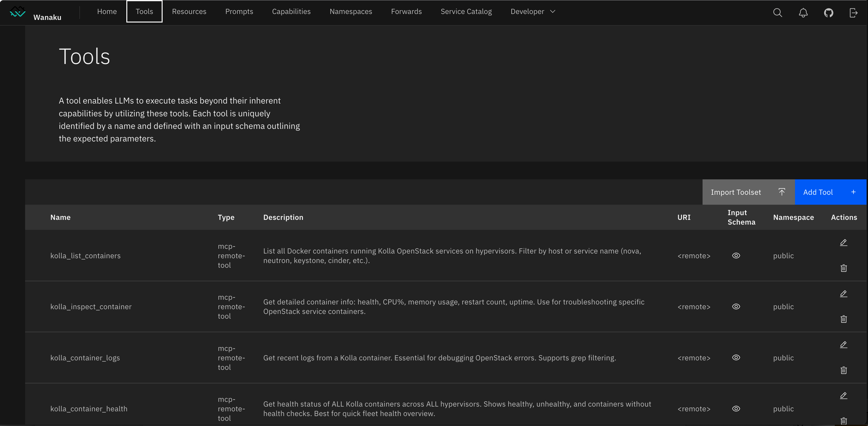Open the GitHub icon link
Viewport: 868px width, 426px height.
click(829, 13)
